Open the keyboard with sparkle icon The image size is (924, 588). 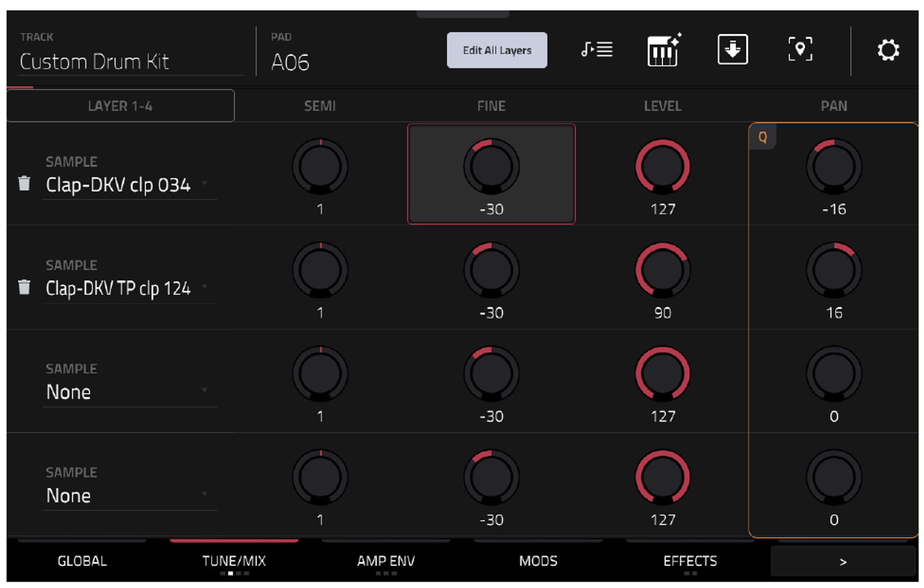(x=664, y=50)
